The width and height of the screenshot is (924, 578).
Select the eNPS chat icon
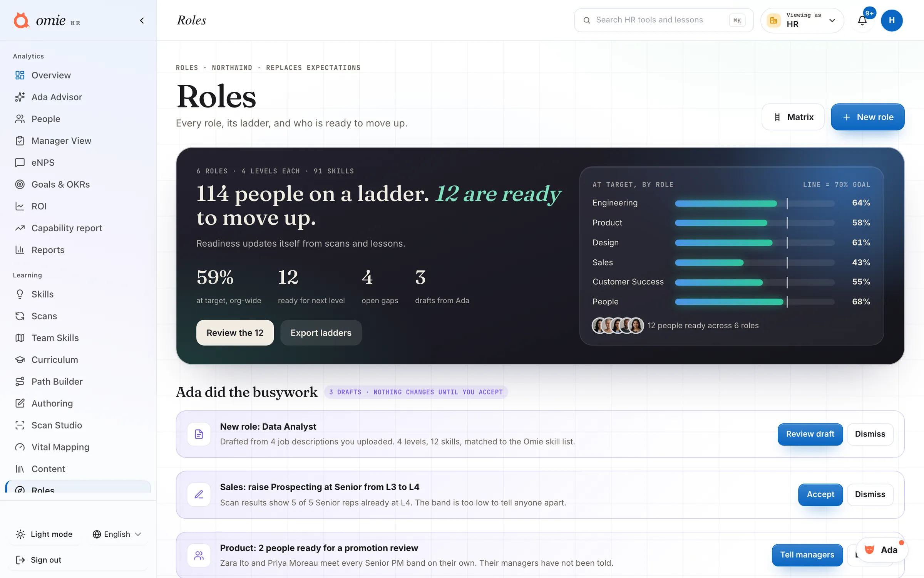coord(20,163)
